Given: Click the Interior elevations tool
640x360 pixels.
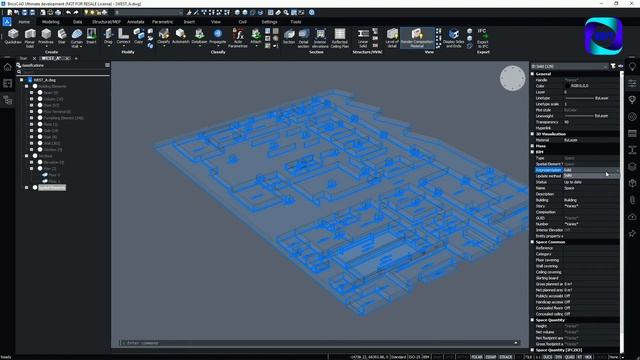Looking at the screenshot, I should (320, 38).
